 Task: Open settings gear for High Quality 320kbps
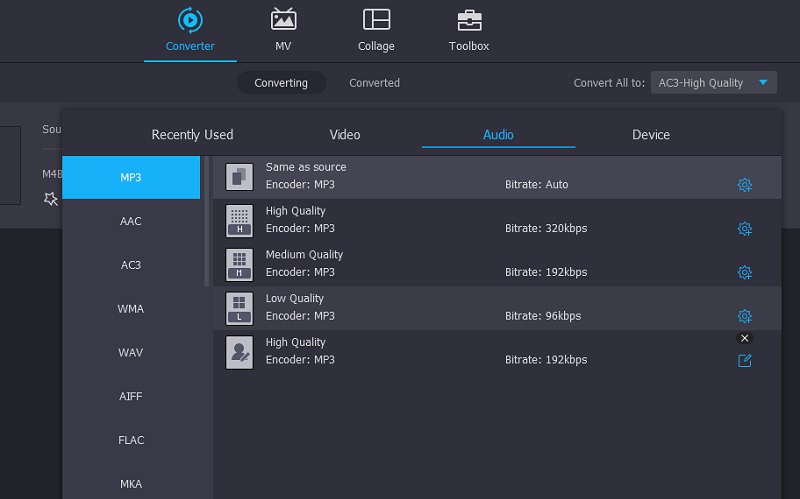(744, 229)
